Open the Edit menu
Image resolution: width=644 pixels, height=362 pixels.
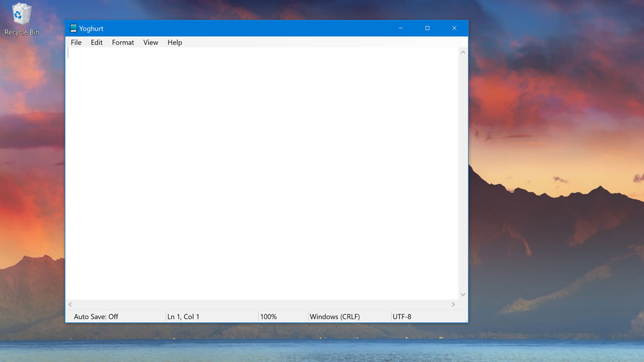coord(97,43)
